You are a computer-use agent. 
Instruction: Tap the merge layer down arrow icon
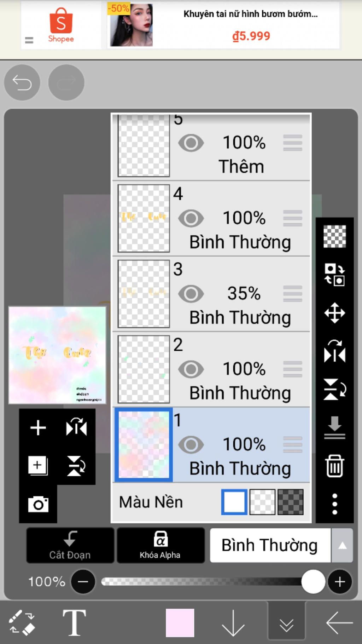click(x=334, y=427)
